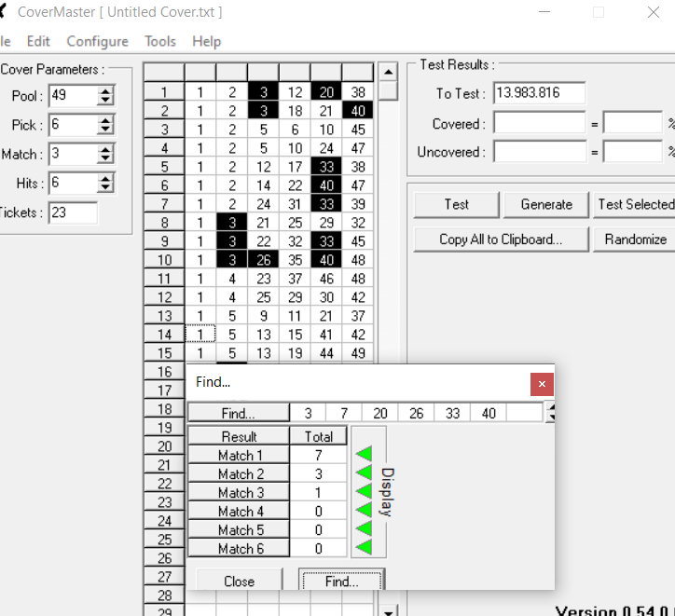Increase the Pool value spinner
675x616 pixels.
pos(105,90)
